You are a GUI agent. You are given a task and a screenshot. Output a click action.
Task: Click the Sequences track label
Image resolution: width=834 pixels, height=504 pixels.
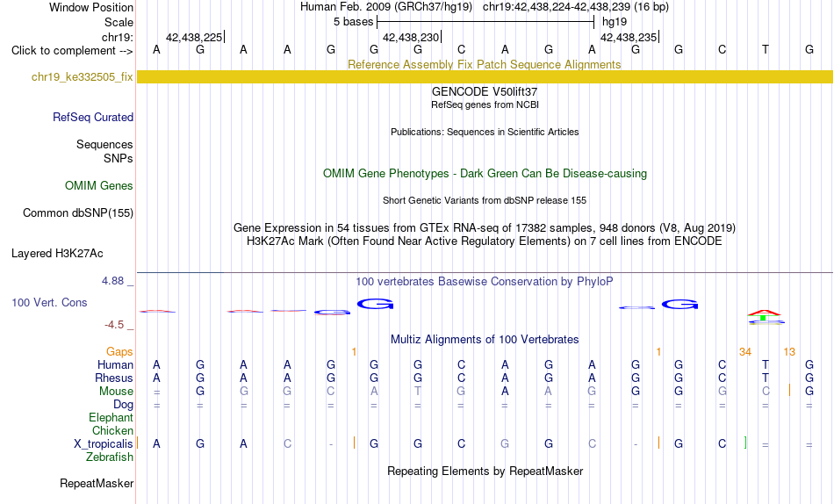104,144
